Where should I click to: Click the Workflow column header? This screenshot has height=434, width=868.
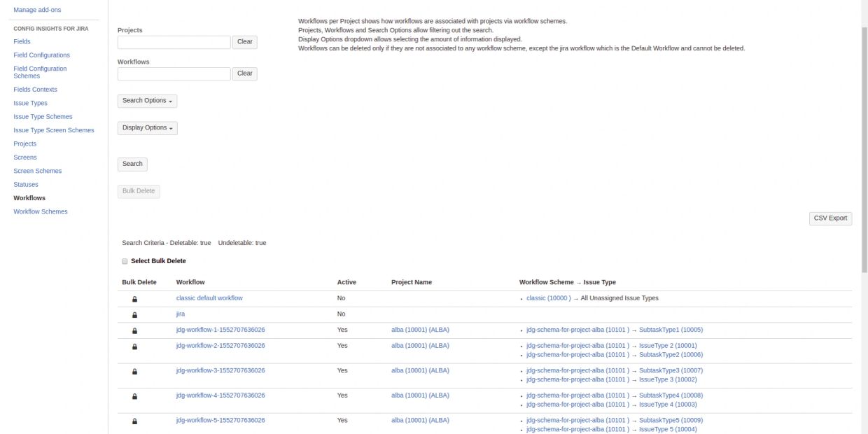[190, 282]
